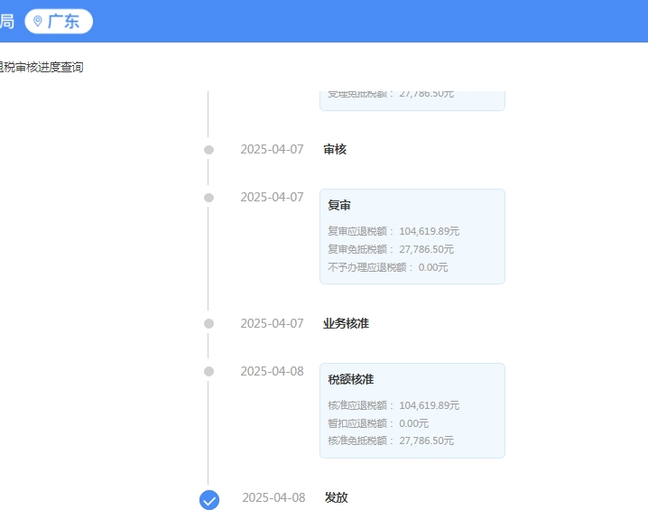Select the 税额核准 timeline dot

point(209,372)
